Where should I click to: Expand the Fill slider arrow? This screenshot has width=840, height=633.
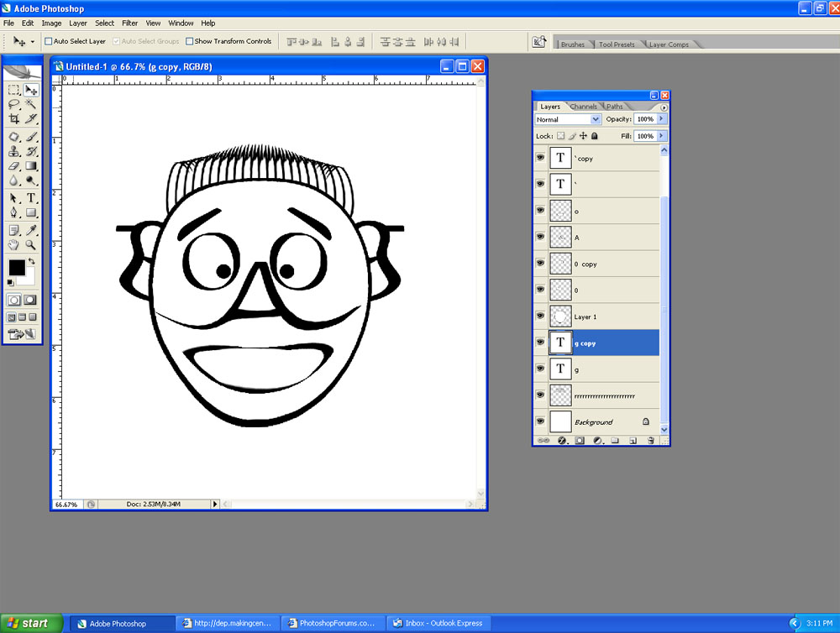pos(662,135)
